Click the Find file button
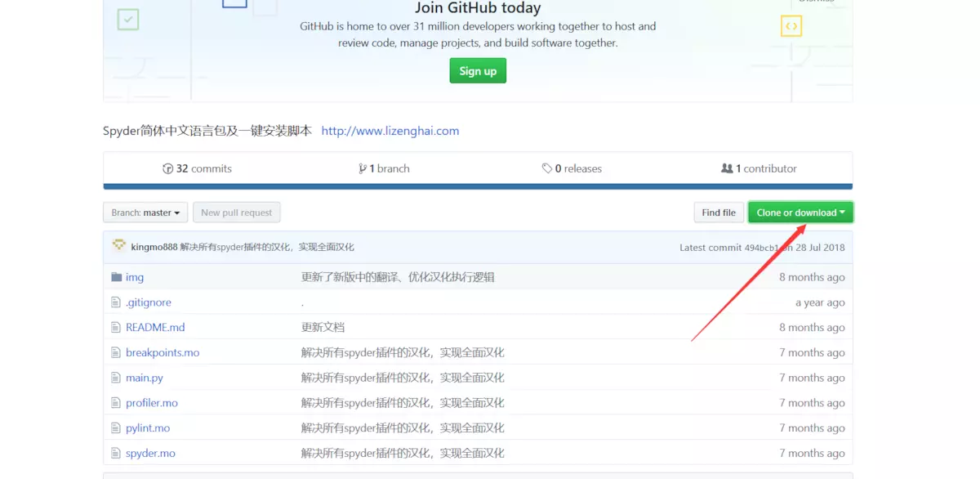The width and height of the screenshot is (980, 479). (719, 213)
